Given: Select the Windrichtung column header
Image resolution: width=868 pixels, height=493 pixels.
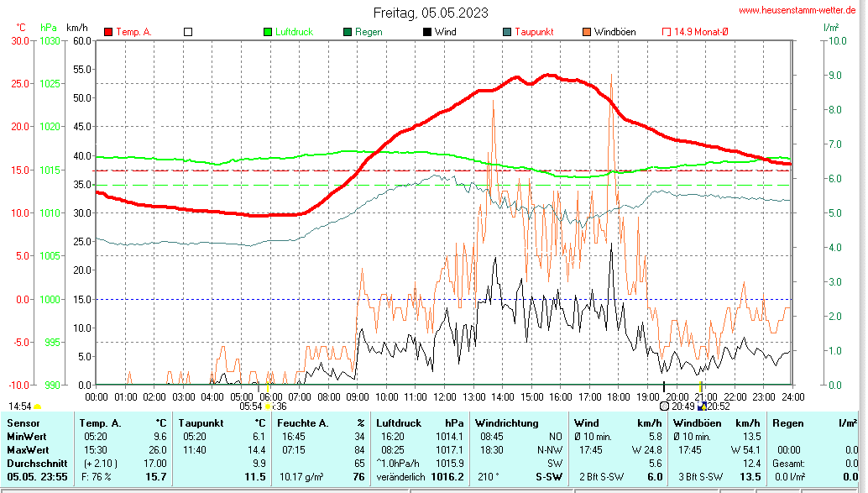Looking at the screenshot, I should [x=506, y=423].
